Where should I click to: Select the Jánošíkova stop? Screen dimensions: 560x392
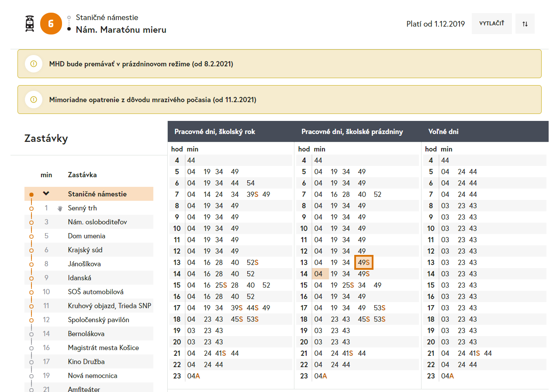click(84, 264)
